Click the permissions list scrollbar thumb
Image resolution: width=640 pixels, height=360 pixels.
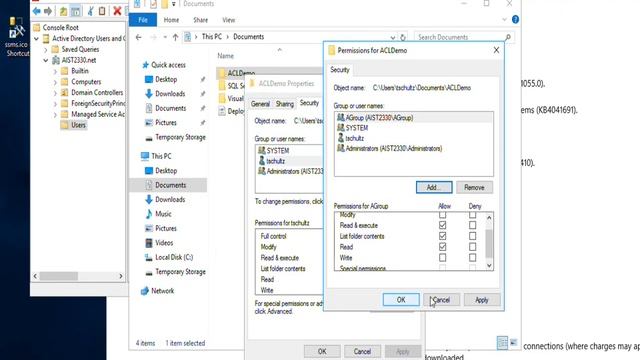click(489, 243)
